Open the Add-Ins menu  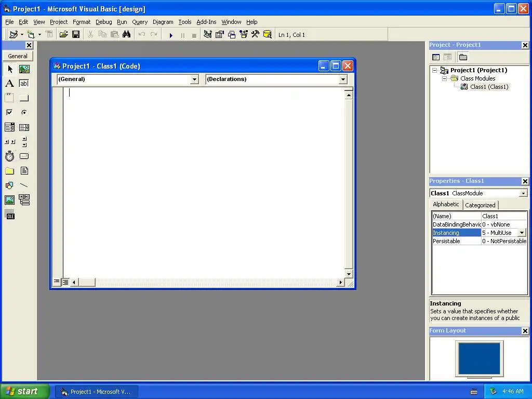click(x=206, y=22)
